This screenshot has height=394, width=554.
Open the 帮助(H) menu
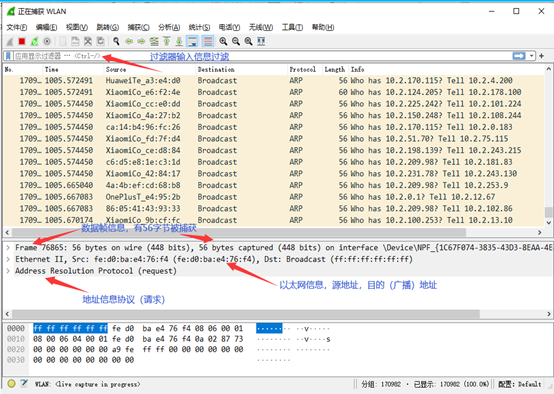pyautogui.click(x=323, y=27)
